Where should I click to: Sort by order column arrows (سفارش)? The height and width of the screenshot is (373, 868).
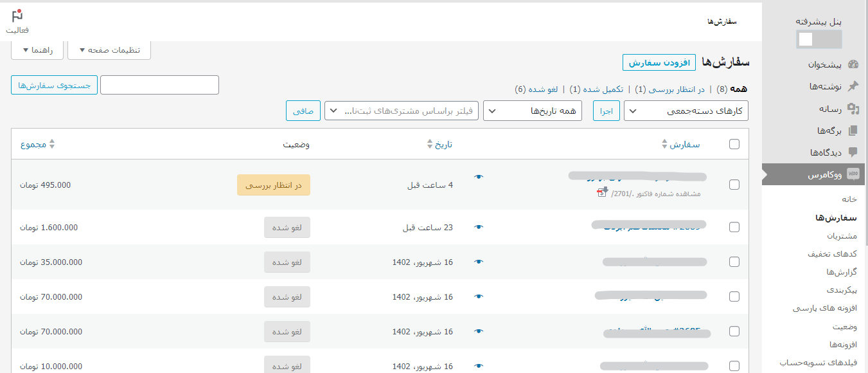coord(665,145)
